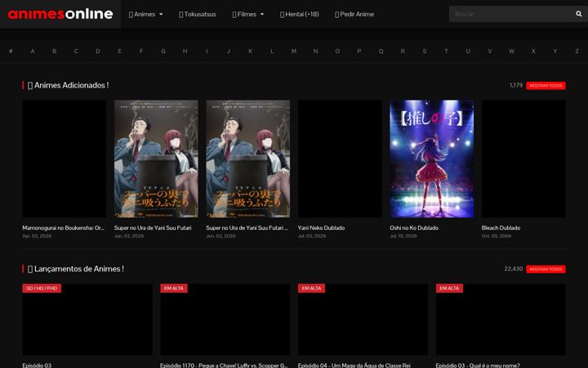Open Super no Ura de Yani Suu Futari Jun. 03, 2026 poster
The height and width of the screenshot is (368, 588).
156,159
